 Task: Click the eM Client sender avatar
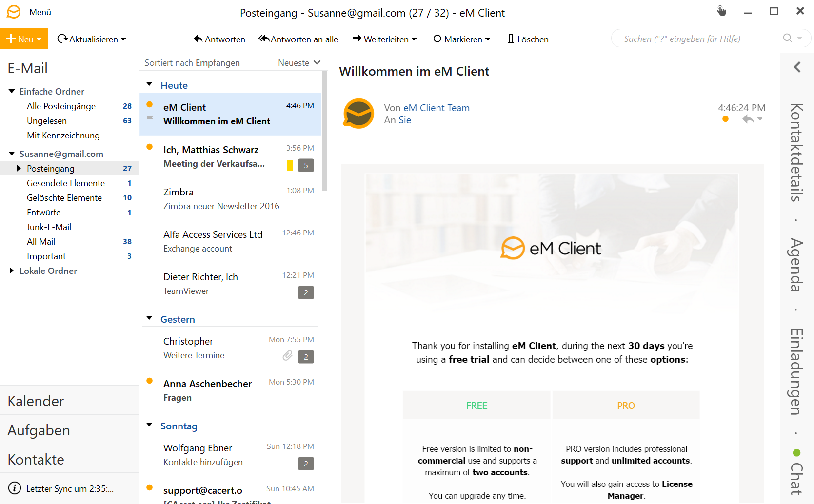coord(358,114)
